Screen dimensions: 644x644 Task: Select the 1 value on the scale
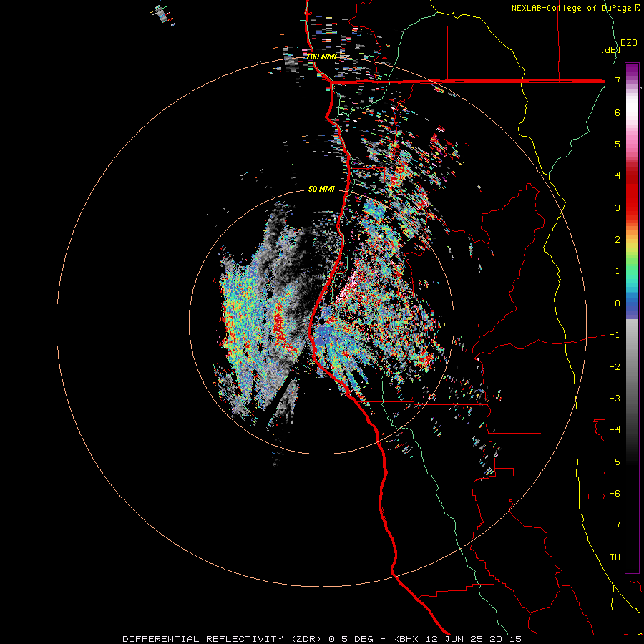click(618, 271)
